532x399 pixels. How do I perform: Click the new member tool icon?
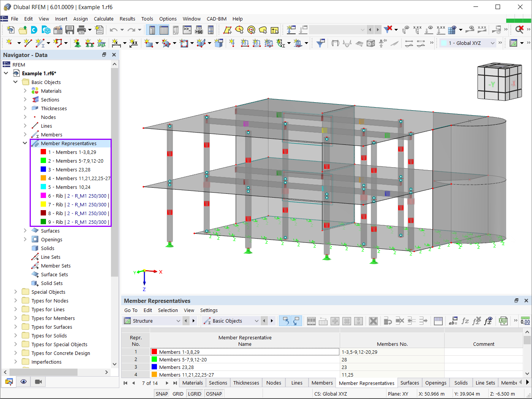[x=40, y=43]
